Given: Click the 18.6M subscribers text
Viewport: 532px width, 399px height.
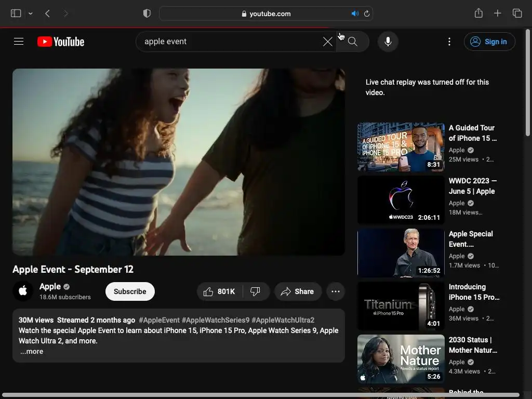Looking at the screenshot, I should [x=65, y=297].
